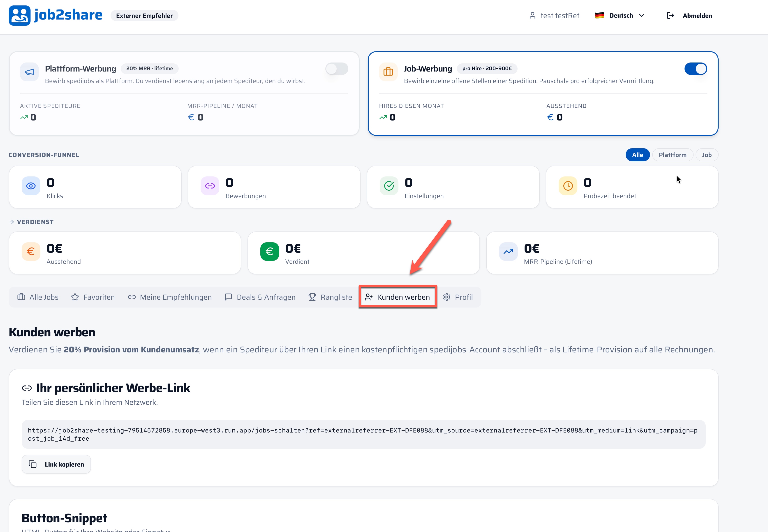
Task: Click the AKTIVE SPEDITEURE label
Action: tap(50, 106)
